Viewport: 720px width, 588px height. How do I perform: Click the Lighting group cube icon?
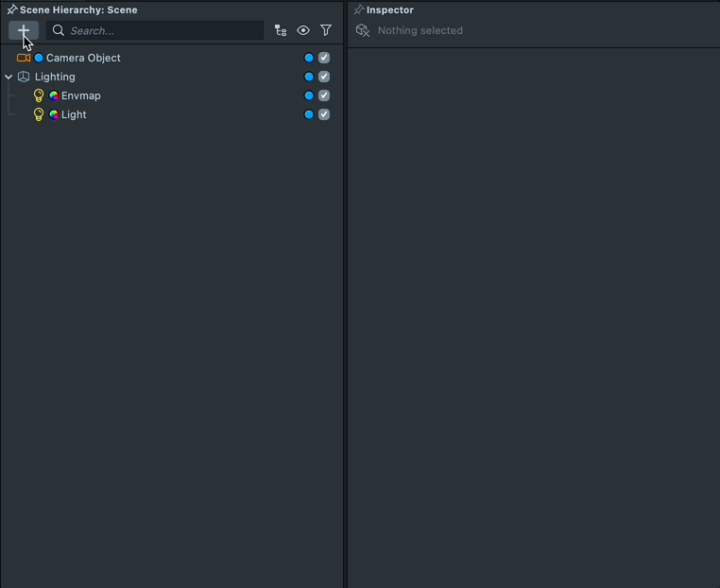click(x=24, y=77)
